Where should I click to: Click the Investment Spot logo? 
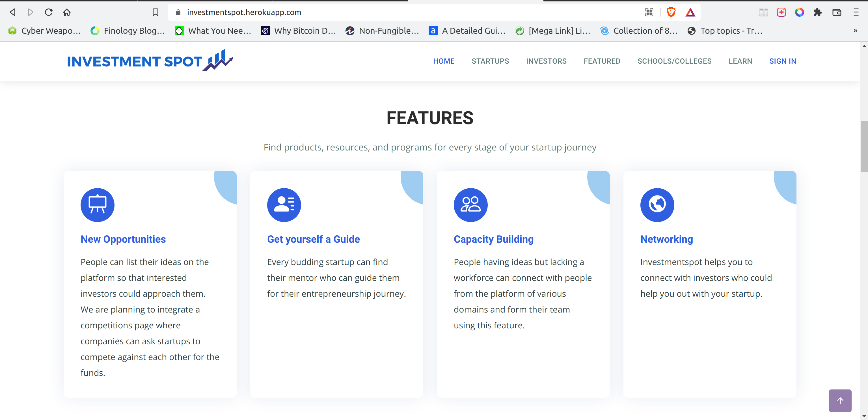pos(150,61)
